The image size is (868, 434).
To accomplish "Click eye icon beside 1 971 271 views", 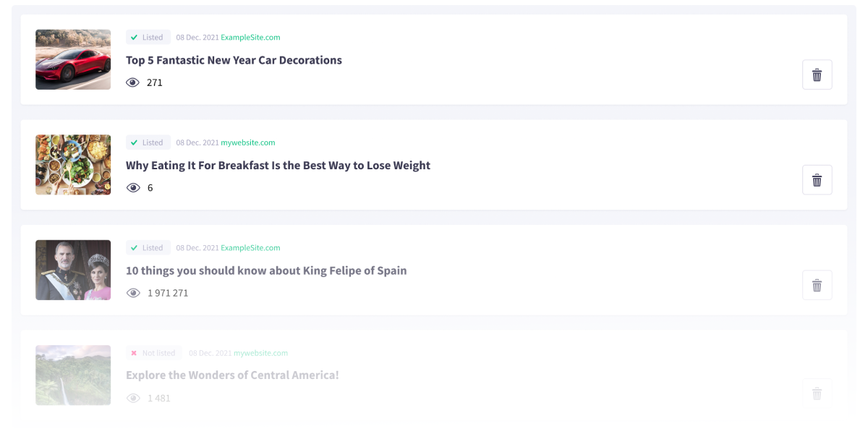I will 133,293.
